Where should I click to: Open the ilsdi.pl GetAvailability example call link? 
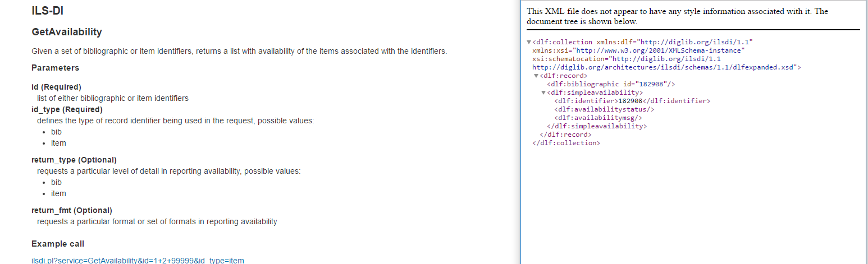tap(138, 260)
